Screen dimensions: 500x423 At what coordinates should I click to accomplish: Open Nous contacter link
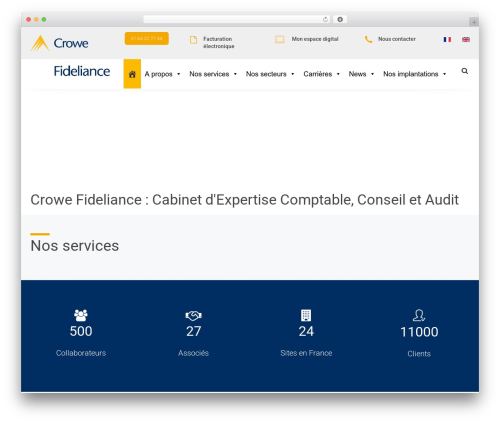click(397, 39)
